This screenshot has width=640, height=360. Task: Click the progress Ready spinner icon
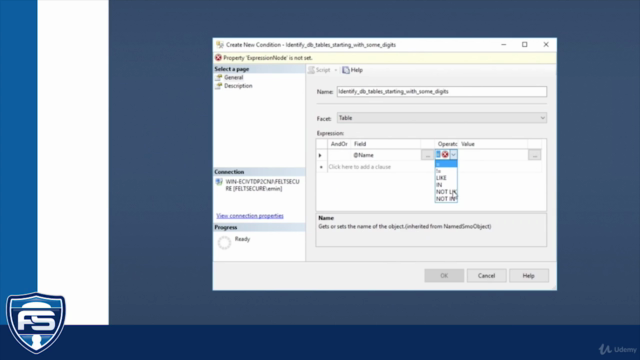(x=224, y=242)
